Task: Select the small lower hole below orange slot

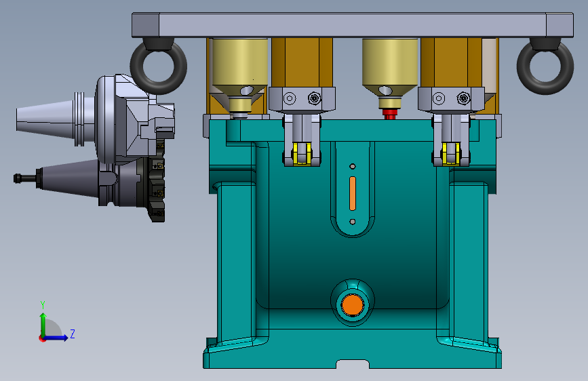Action: click(x=353, y=222)
